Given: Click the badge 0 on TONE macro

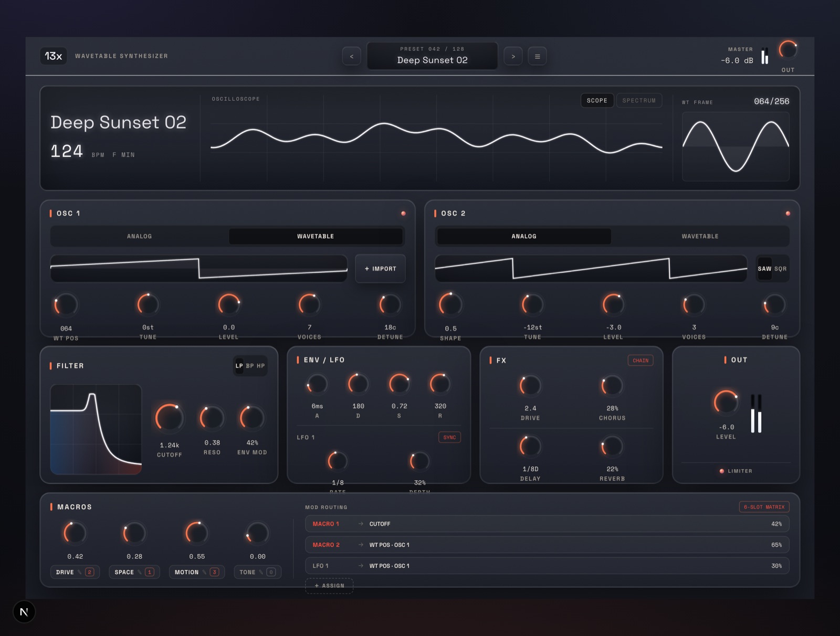Looking at the screenshot, I should [271, 572].
